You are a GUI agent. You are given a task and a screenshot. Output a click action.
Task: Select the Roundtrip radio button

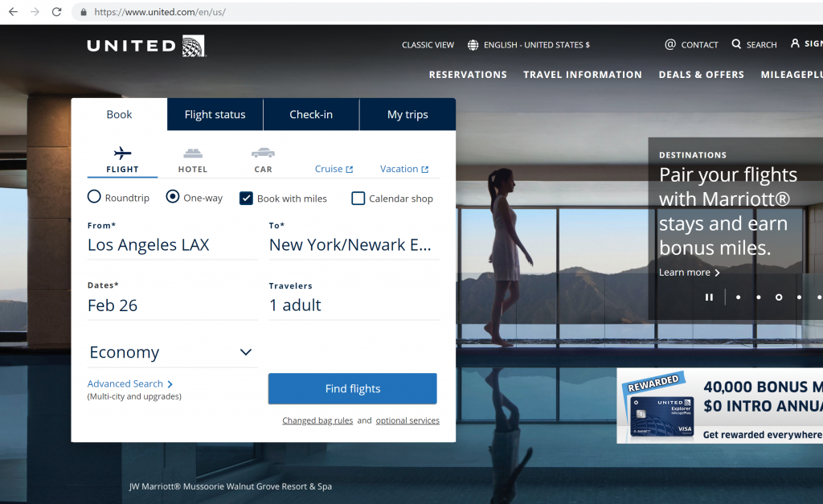pyautogui.click(x=94, y=197)
